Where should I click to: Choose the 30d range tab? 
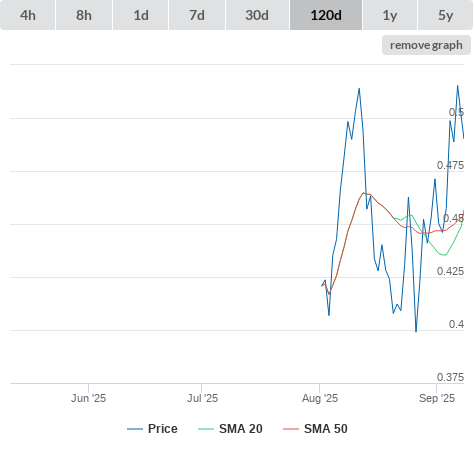pos(257,15)
